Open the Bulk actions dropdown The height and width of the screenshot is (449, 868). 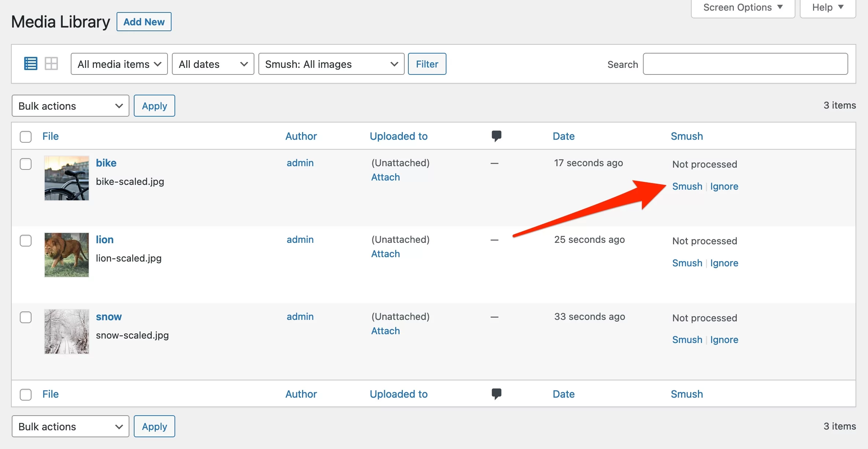tap(70, 106)
